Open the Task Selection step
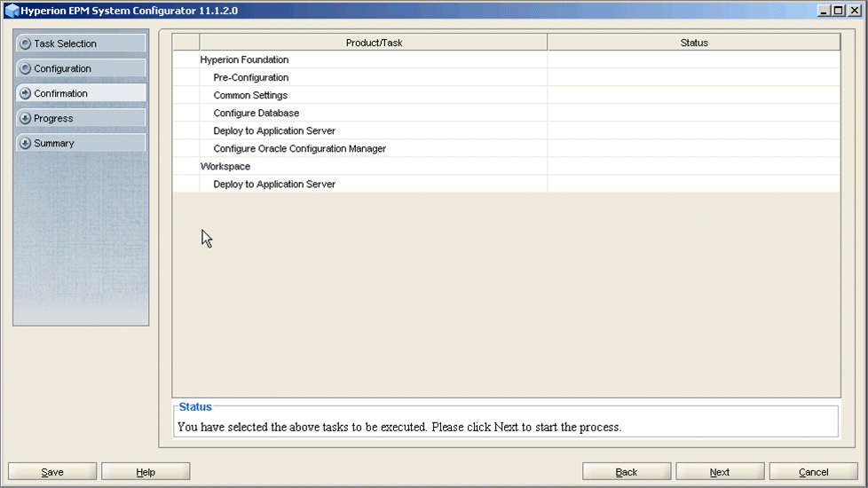 pos(81,43)
